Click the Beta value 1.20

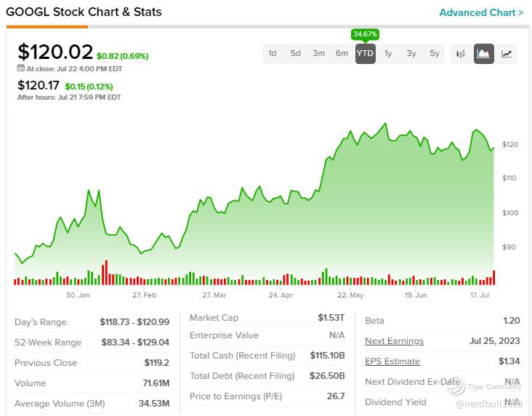[512, 321]
